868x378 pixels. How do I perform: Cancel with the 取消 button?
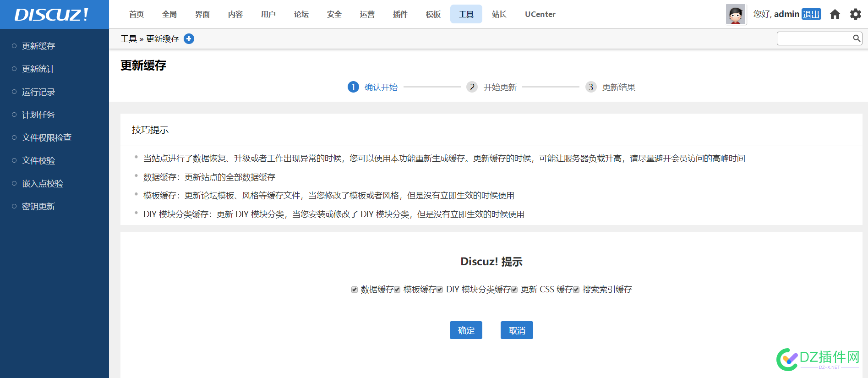[x=517, y=330]
